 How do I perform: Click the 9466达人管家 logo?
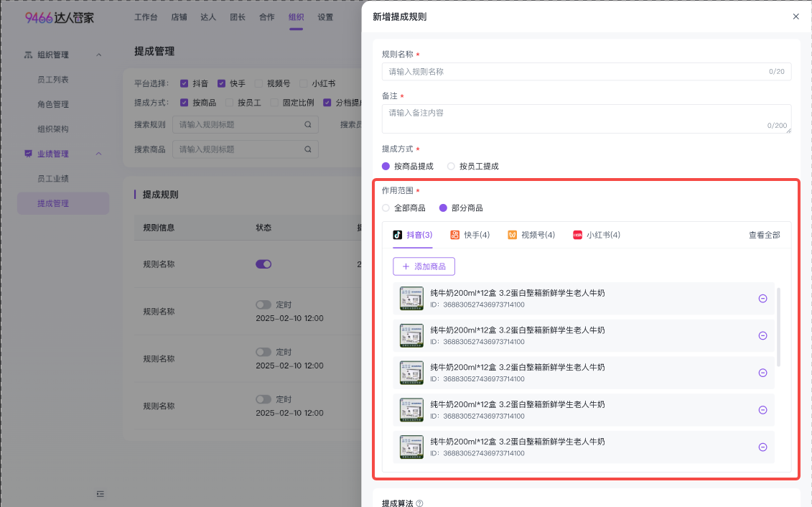(x=60, y=18)
